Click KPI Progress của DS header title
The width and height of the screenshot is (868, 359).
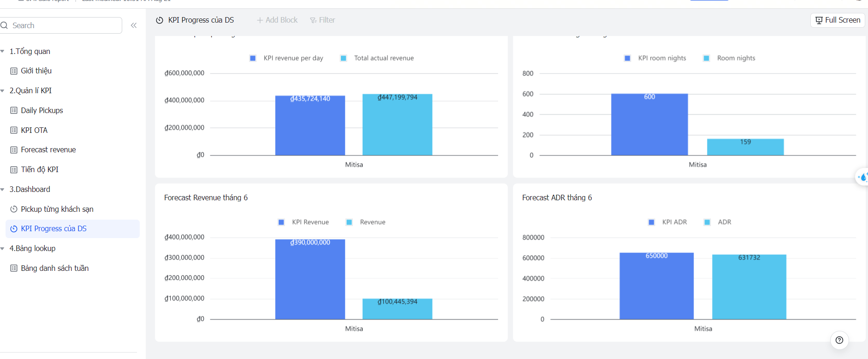click(x=201, y=20)
